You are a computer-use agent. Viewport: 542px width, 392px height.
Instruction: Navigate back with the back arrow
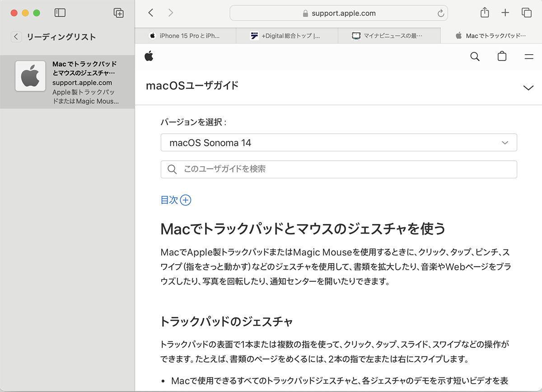point(151,13)
